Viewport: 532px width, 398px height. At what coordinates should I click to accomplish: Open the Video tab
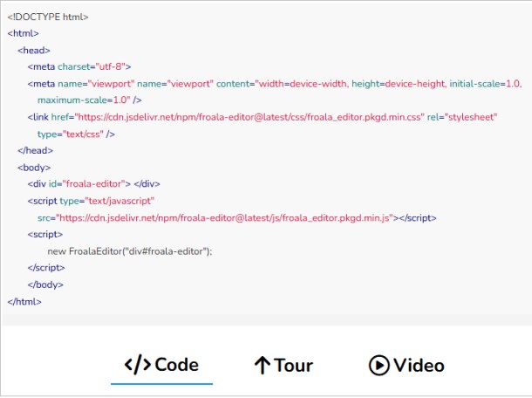[406, 366]
